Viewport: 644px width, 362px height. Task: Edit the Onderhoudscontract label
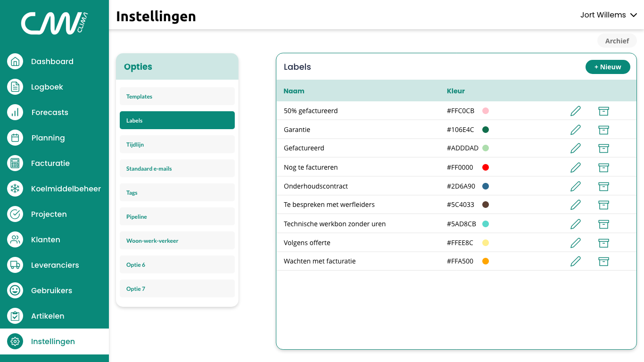tap(575, 186)
